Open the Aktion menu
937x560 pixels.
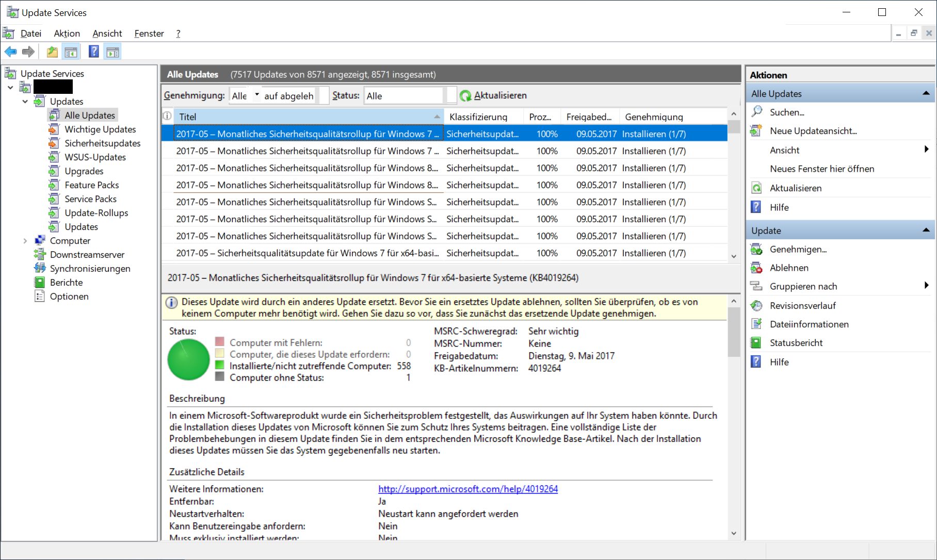click(67, 34)
